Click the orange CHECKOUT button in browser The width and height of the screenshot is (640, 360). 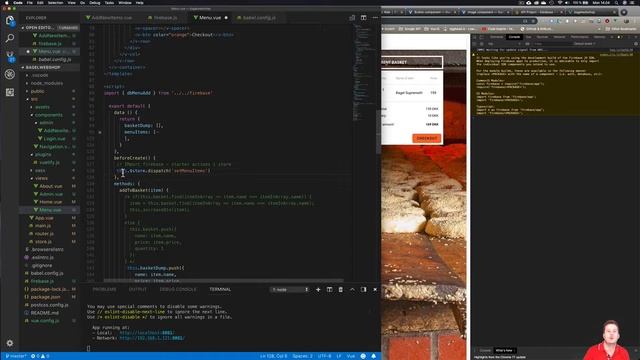click(427, 138)
